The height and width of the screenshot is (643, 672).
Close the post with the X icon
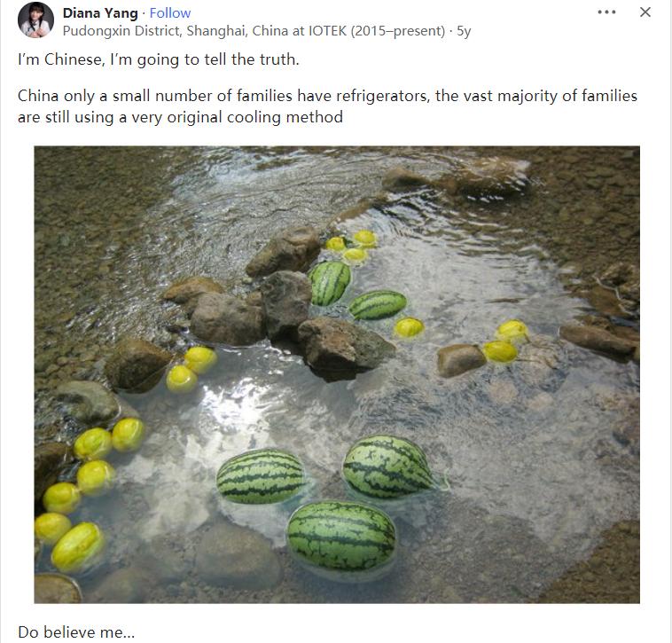645,12
